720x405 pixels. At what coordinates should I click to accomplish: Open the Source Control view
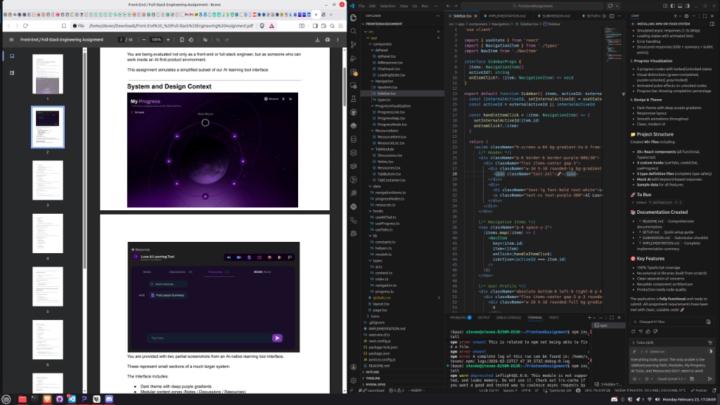click(x=353, y=45)
